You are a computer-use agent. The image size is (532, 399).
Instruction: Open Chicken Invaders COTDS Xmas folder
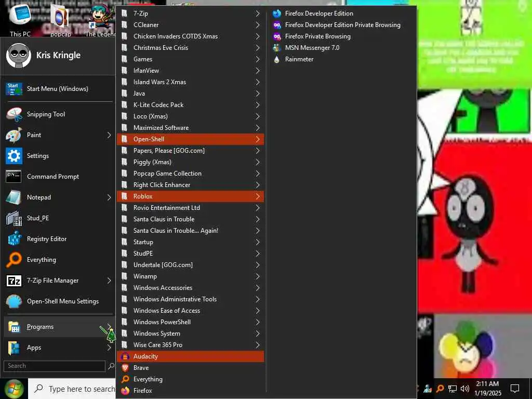(x=190, y=36)
